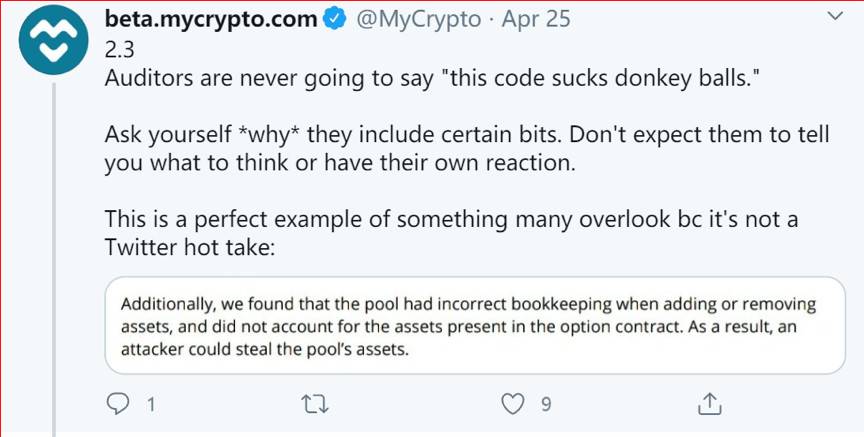This screenshot has height=437, width=864.
Task: Like the tweet with heart icon
Action: click(512, 405)
